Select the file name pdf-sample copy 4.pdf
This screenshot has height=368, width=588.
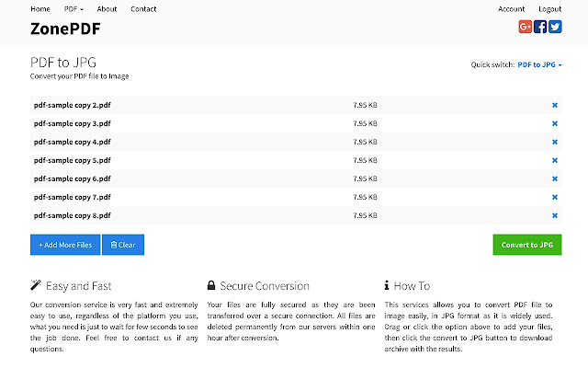coord(73,142)
